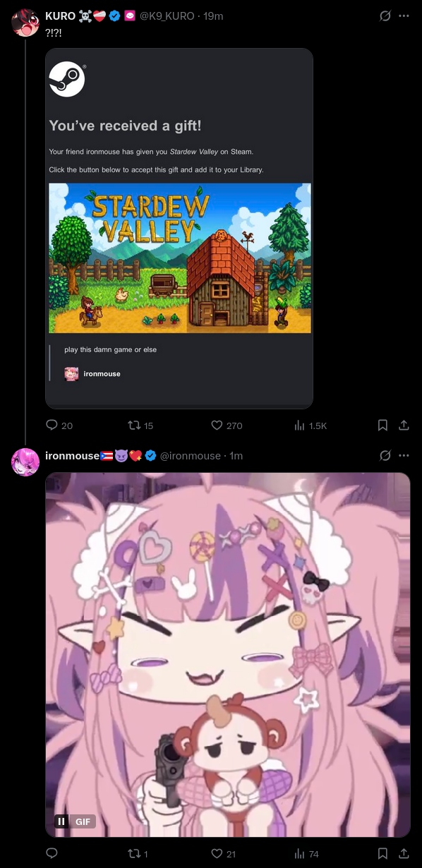Open ironmouse's profile picture

pos(25,462)
